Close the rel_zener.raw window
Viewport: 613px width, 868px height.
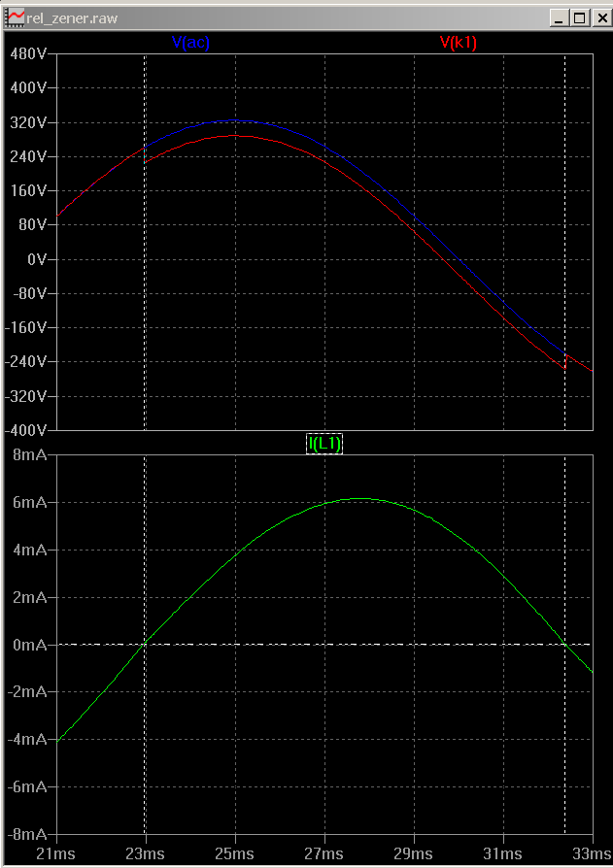coord(601,18)
